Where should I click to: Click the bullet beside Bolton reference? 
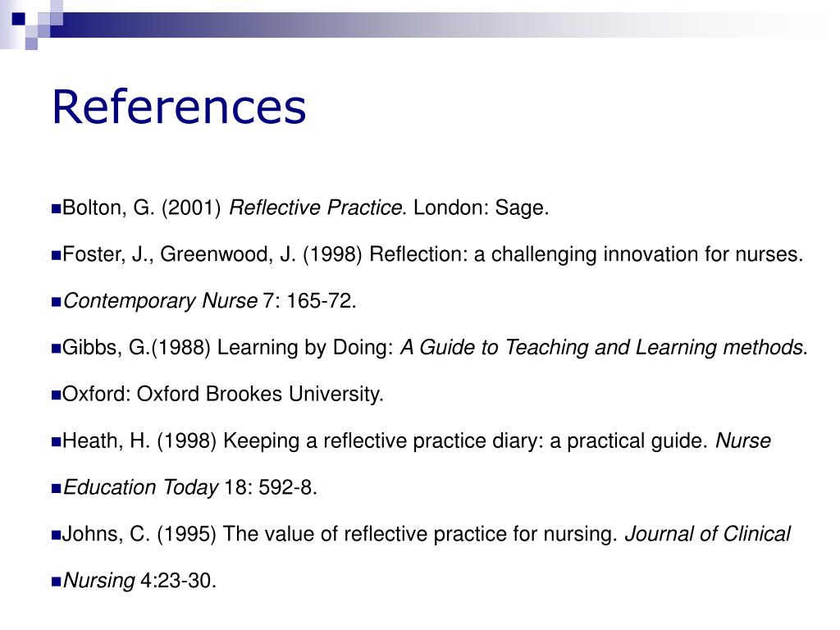(57, 208)
